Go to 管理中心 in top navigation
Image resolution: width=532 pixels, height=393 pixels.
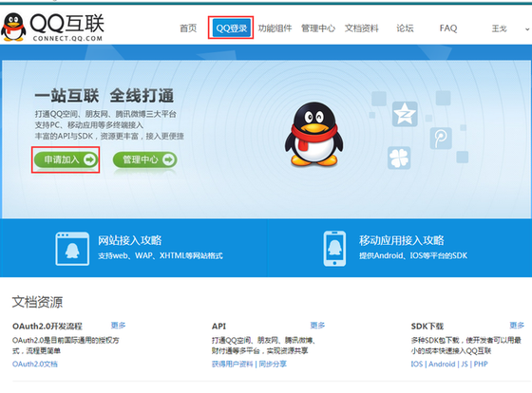click(318, 28)
